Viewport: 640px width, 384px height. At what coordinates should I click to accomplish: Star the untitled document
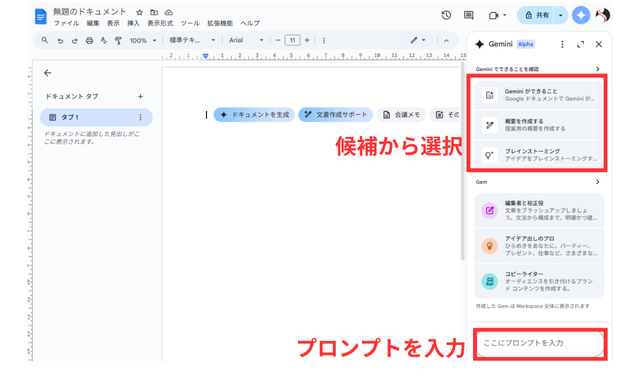click(x=139, y=12)
